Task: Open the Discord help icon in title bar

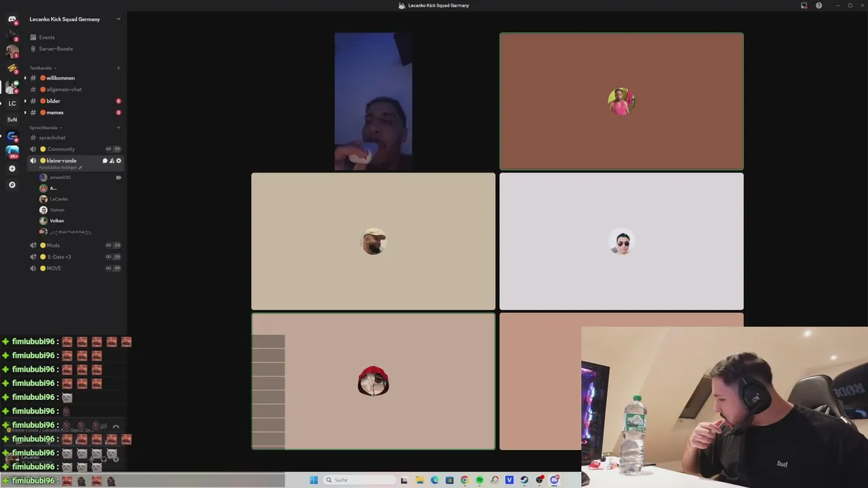Action: [818, 5]
